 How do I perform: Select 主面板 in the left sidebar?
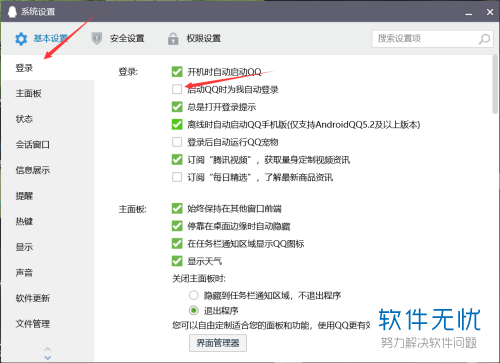click(x=48, y=93)
